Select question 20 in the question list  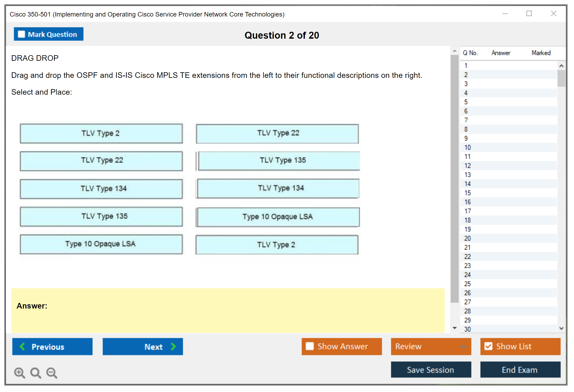(467, 238)
